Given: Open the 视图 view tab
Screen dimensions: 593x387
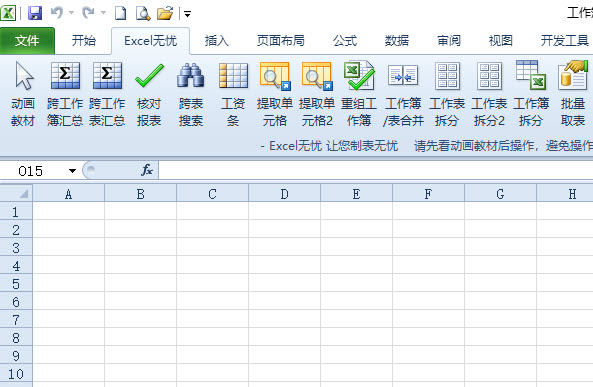Looking at the screenshot, I should pyautogui.click(x=501, y=40).
